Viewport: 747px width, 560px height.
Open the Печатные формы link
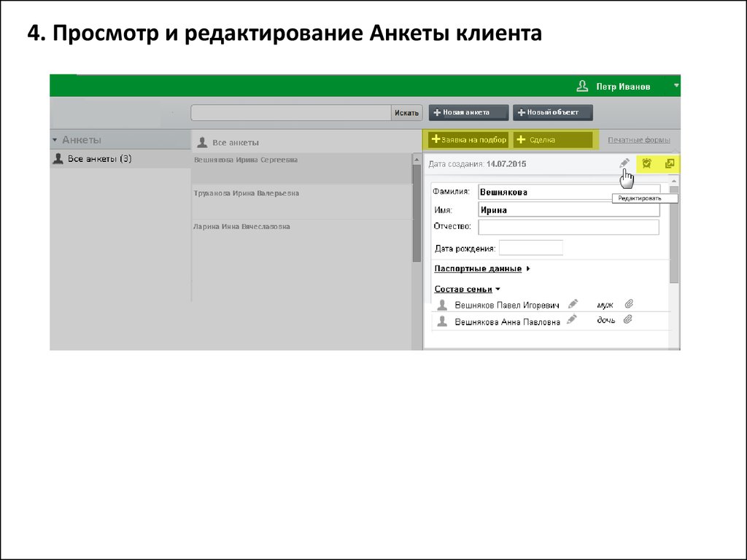tap(638, 140)
